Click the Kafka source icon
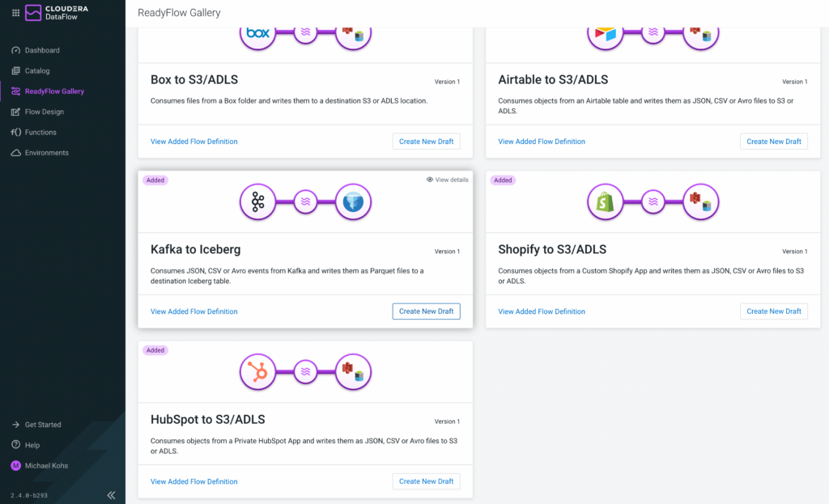This screenshot has width=829, height=504. click(258, 201)
